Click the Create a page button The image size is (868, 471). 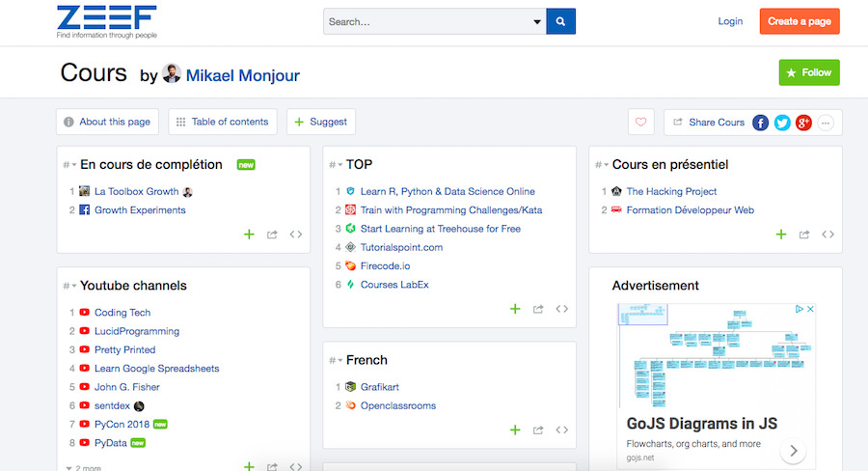(800, 21)
